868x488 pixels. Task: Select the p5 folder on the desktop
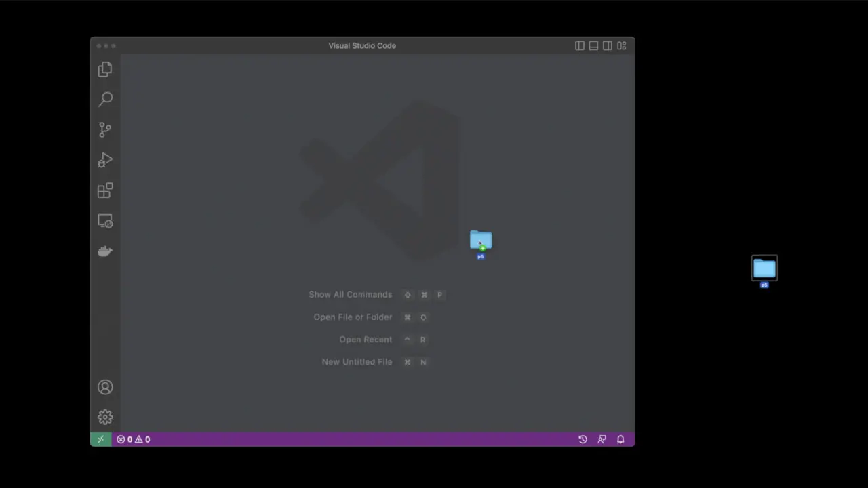pos(764,271)
